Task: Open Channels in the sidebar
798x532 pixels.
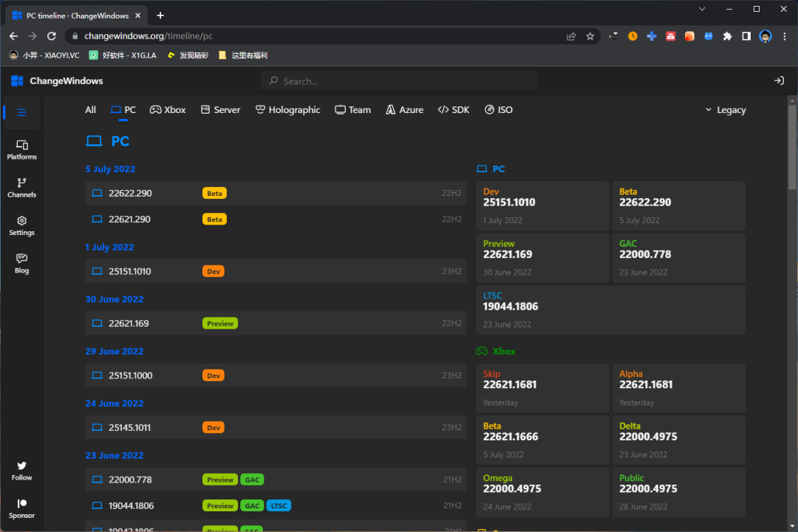Action: 21,187
